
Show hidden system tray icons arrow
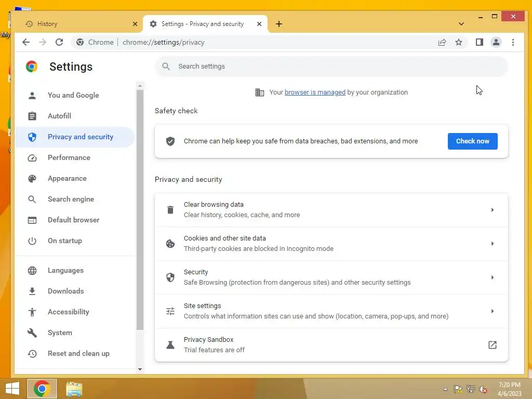point(445,389)
